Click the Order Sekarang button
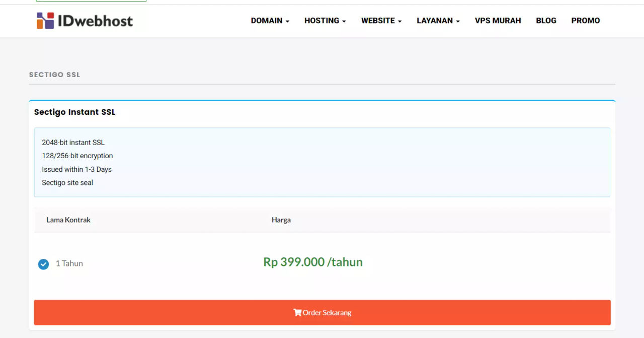 (322, 312)
